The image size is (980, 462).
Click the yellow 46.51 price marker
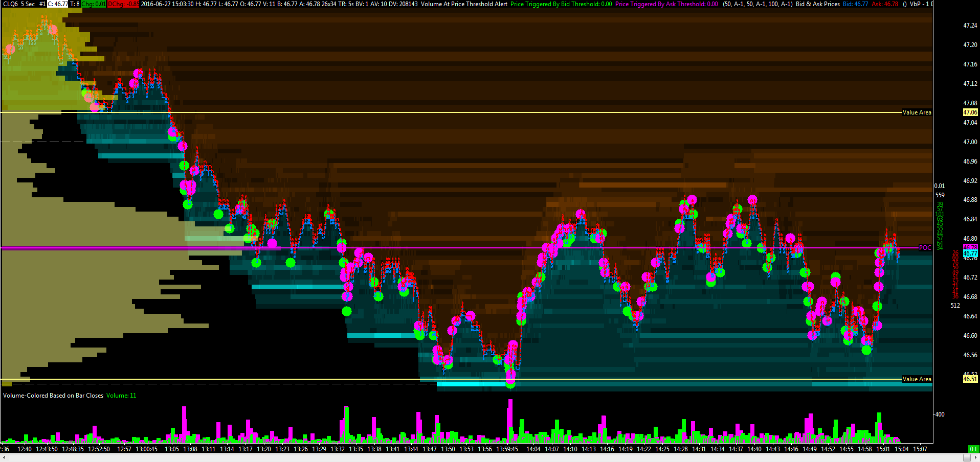coord(970,379)
